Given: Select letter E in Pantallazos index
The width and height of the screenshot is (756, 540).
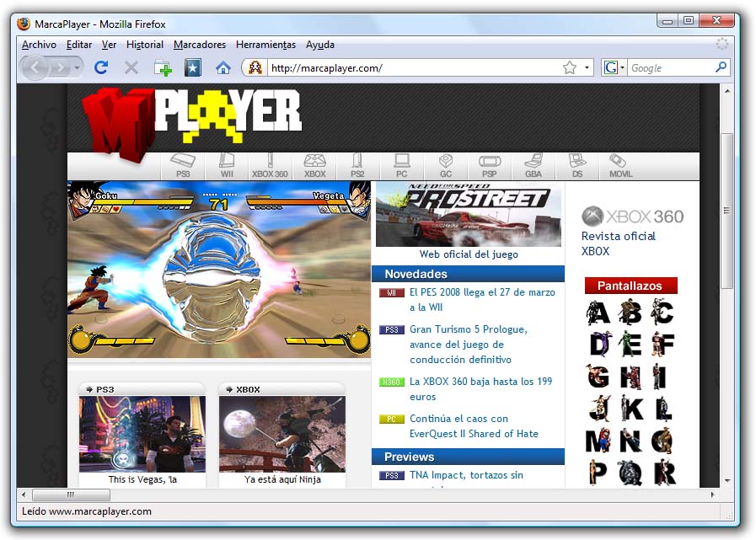Looking at the screenshot, I should pos(630,344).
